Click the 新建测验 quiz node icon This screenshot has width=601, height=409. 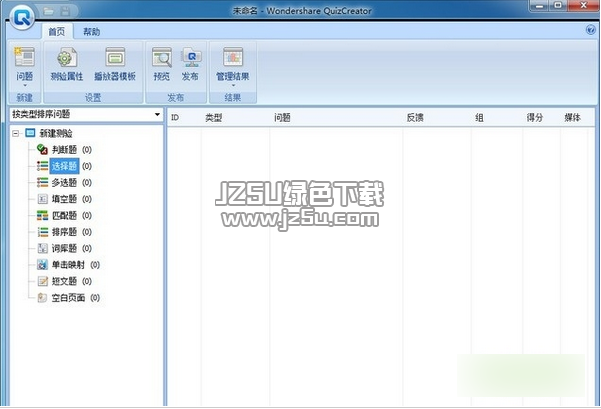point(30,133)
